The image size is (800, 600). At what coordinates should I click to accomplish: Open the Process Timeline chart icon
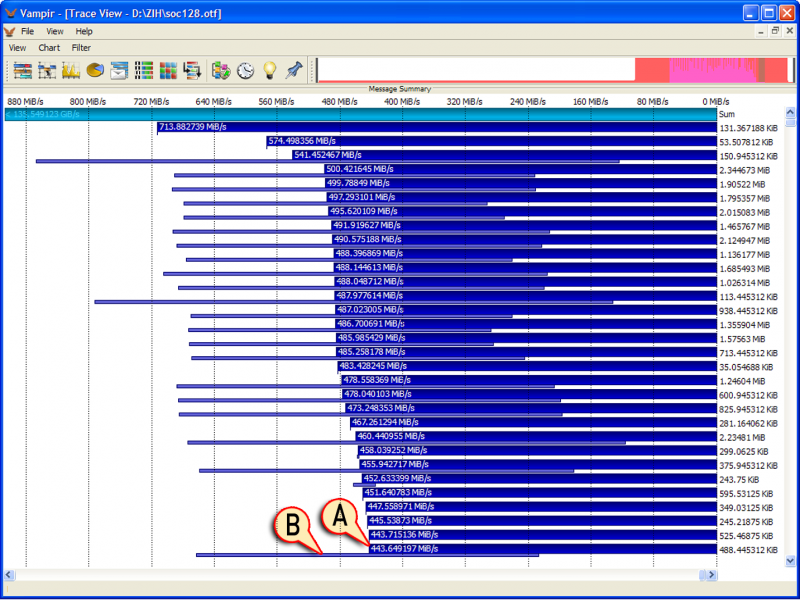click(47, 70)
